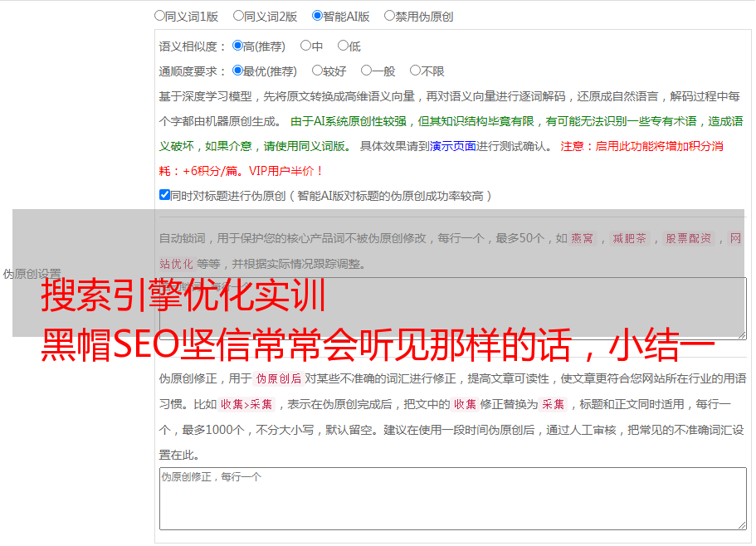Set 通顺度要求 to 较好

(317, 71)
